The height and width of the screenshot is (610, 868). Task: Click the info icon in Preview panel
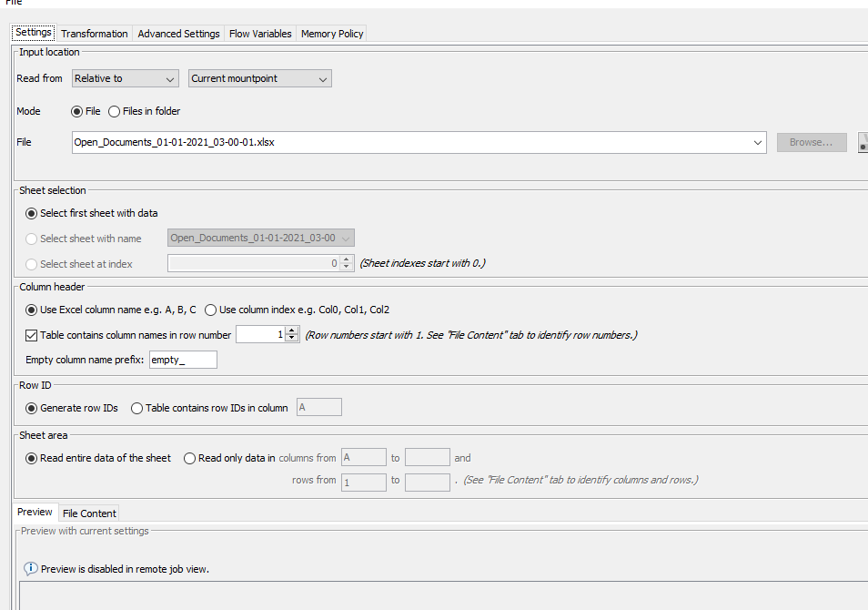[30, 568]
